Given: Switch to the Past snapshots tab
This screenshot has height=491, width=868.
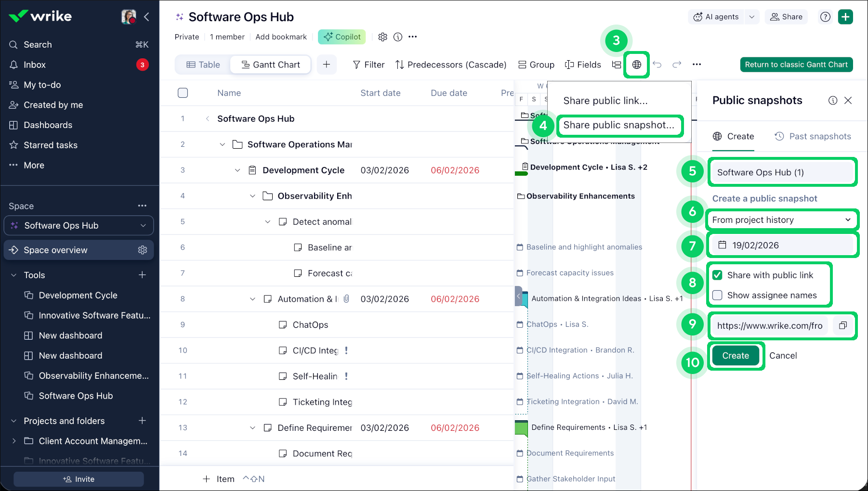Looking at the screenshot, I should (x=813, y=137).
